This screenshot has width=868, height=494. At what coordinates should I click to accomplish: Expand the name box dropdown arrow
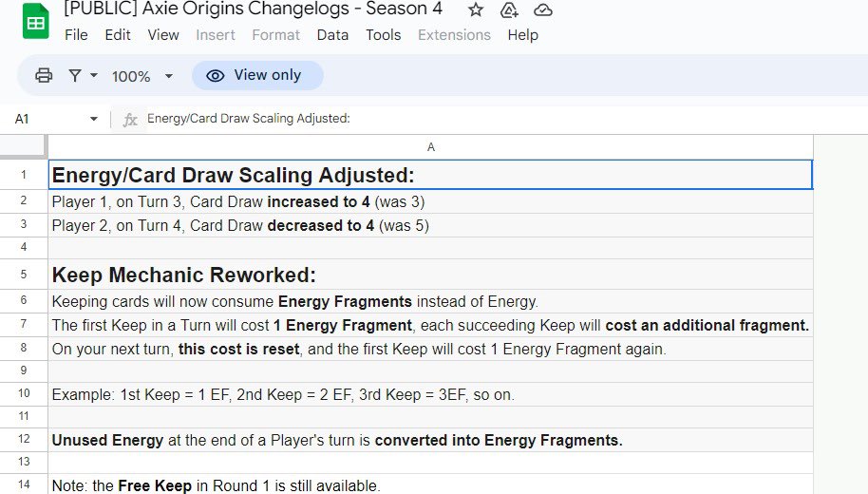(x=94, y=119)
